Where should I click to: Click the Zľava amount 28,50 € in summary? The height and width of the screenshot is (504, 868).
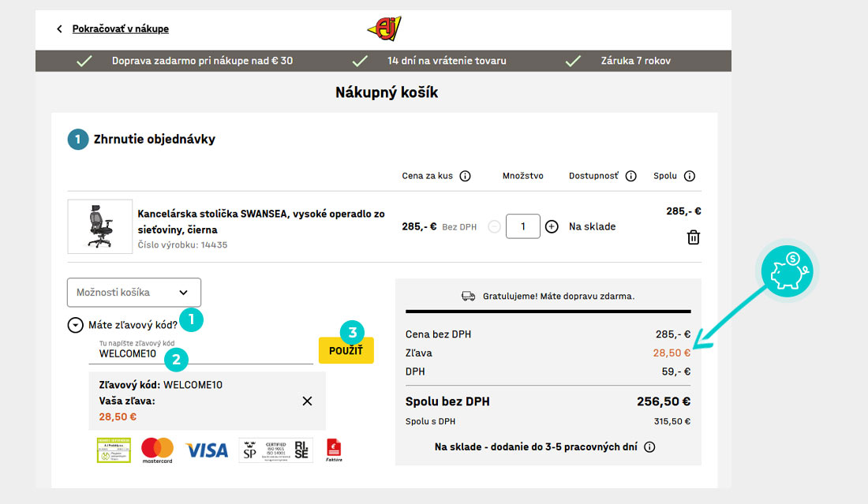[672, 353]
